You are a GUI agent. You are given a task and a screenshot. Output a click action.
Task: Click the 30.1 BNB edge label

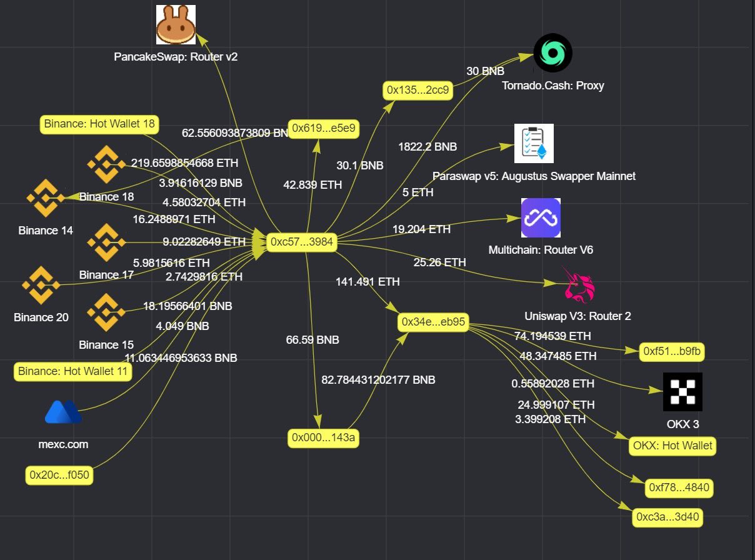coord(360,166)
